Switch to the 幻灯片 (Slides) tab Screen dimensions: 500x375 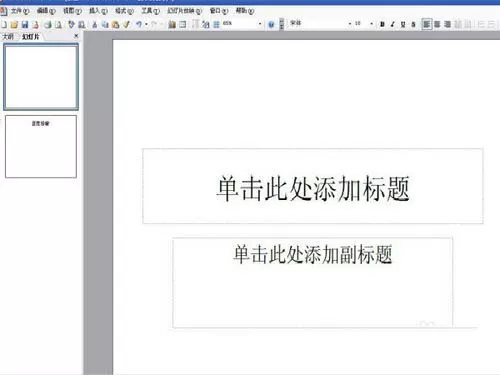(x=31, y=37)
